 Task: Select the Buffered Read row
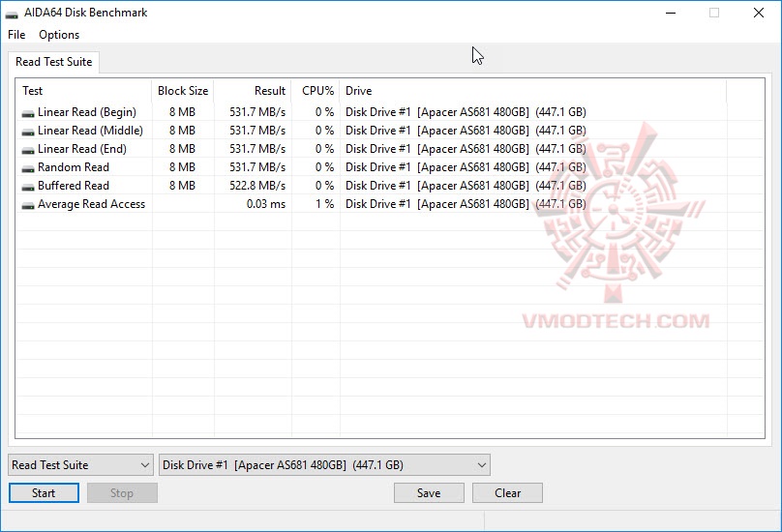[390, 186]
